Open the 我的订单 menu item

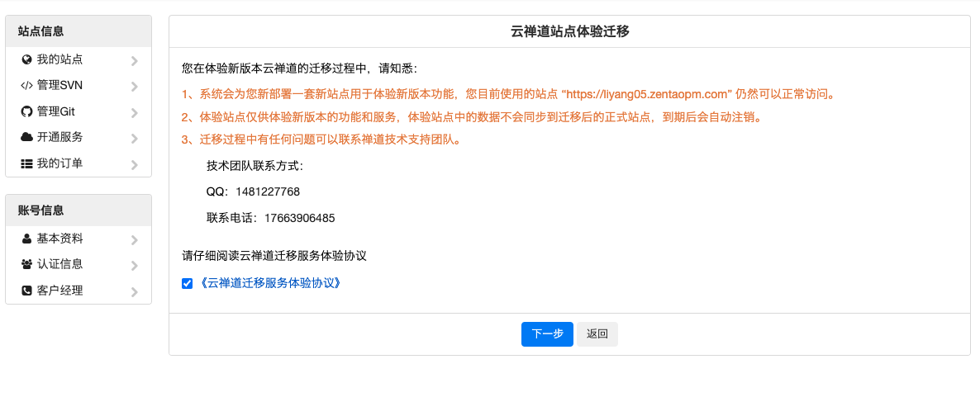59,163
